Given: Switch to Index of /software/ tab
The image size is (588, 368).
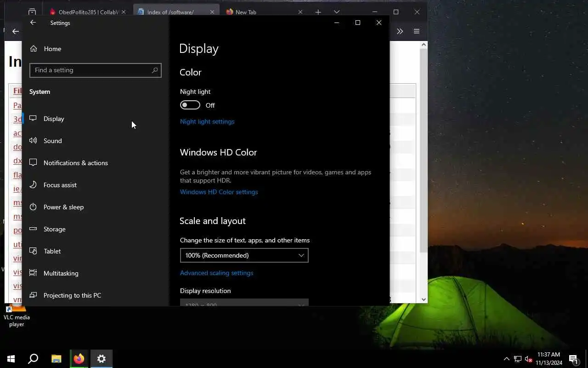Looking at the screenshot, I should pyautogui.click(x=177, y=12).
